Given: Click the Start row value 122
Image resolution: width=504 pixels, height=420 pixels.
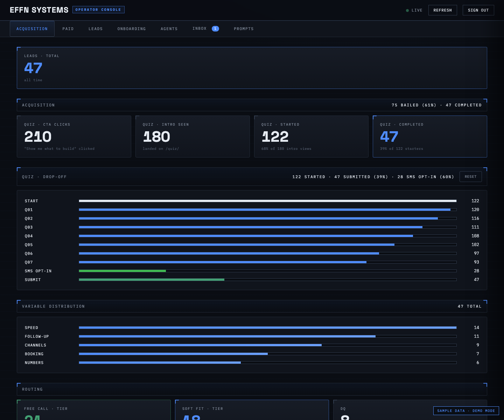Looking at the screenshot, I should click(475, 201).
